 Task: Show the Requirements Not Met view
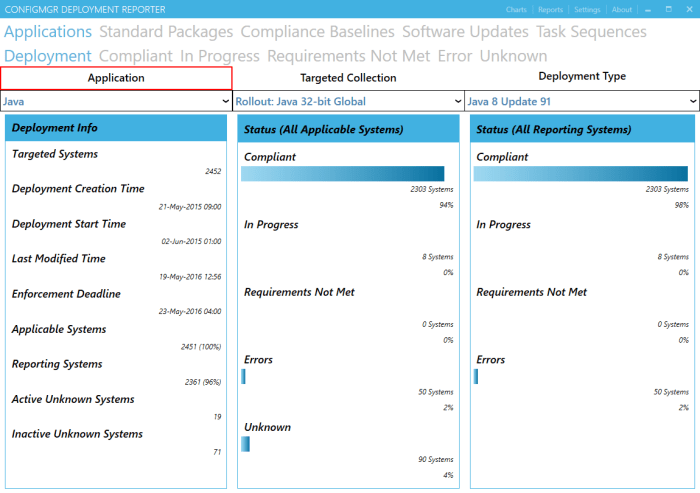(348, 56)
